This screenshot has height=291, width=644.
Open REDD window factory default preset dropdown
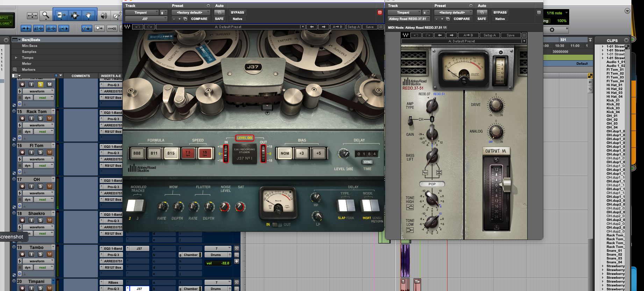click(x=453, y=13)
